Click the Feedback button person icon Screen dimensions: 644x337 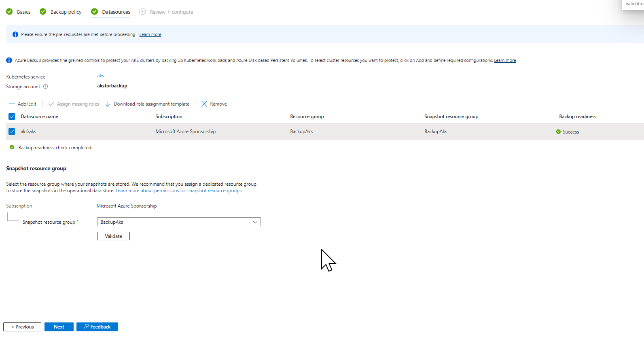point(86,327)
